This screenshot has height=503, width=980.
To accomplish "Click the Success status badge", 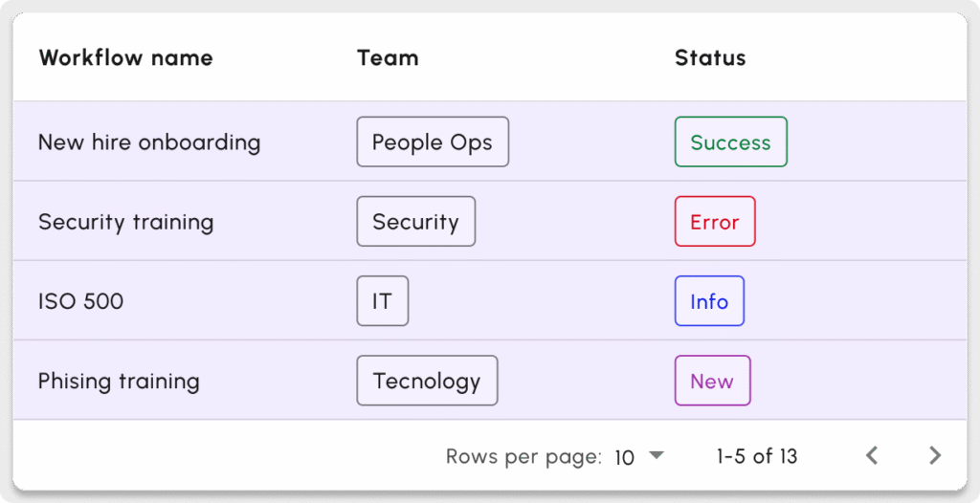I will [730, 142].
